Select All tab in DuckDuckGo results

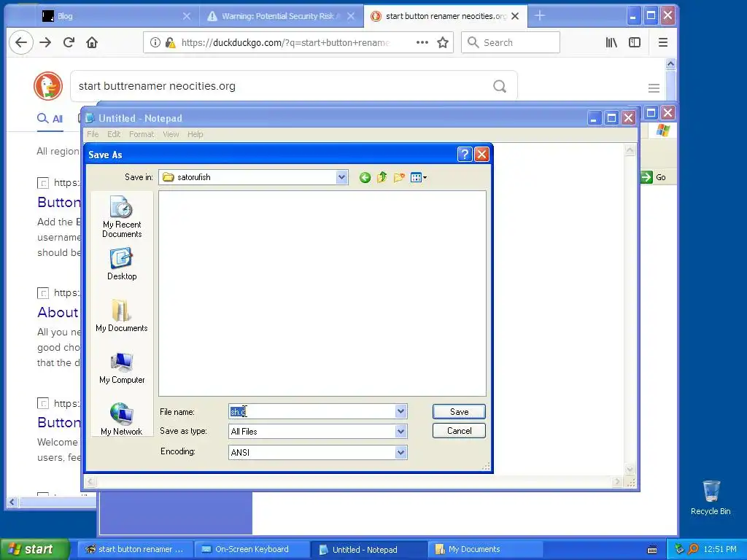tap(50, 119)
